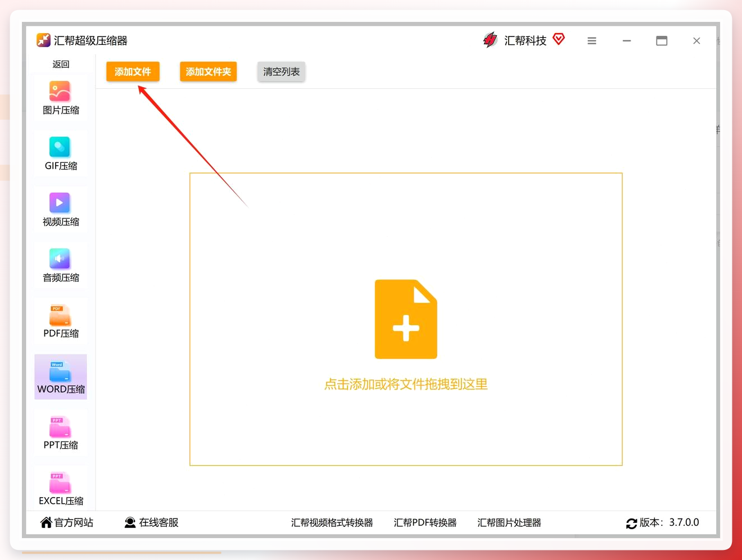
Task: Click the 汇帮科技 lightning brand icon
Action: pos(490,40)
